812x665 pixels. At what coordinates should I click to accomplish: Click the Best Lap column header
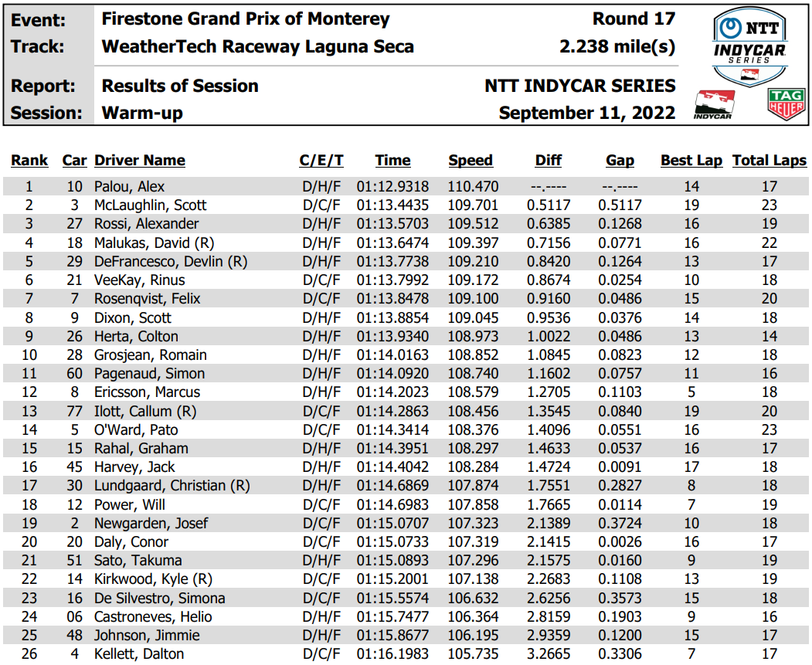pos(691,161)
